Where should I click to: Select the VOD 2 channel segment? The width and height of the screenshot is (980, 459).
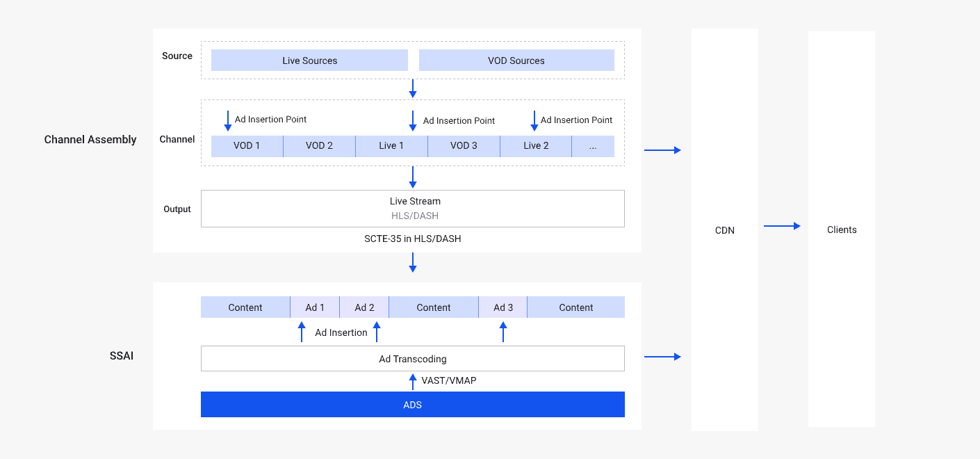coord(319,146)
